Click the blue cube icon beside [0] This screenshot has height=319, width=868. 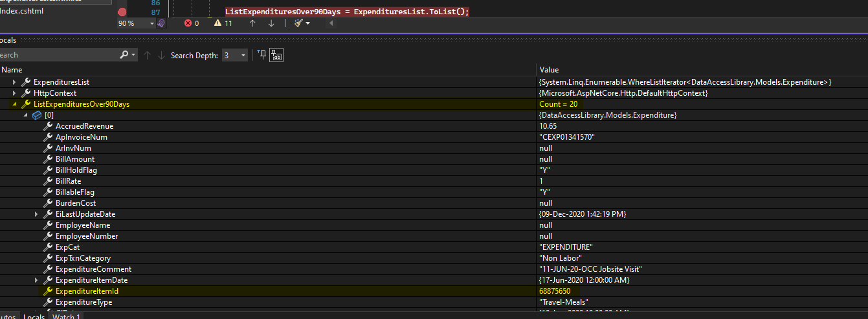[x=37, y=115]
